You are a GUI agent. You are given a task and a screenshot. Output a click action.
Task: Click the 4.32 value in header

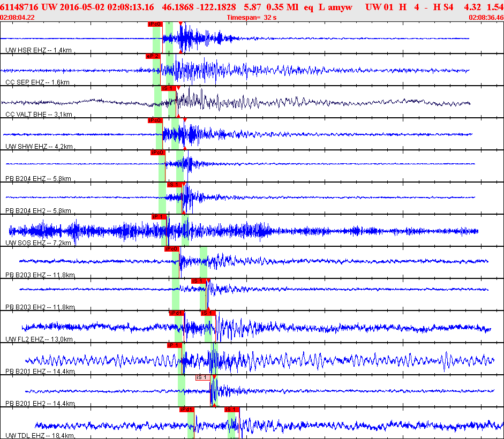472,7
